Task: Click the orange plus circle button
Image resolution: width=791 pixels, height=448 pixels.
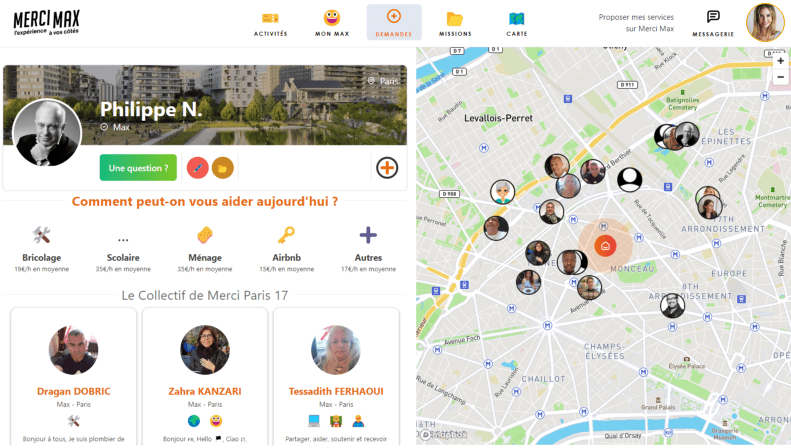Action: point(387,168)
